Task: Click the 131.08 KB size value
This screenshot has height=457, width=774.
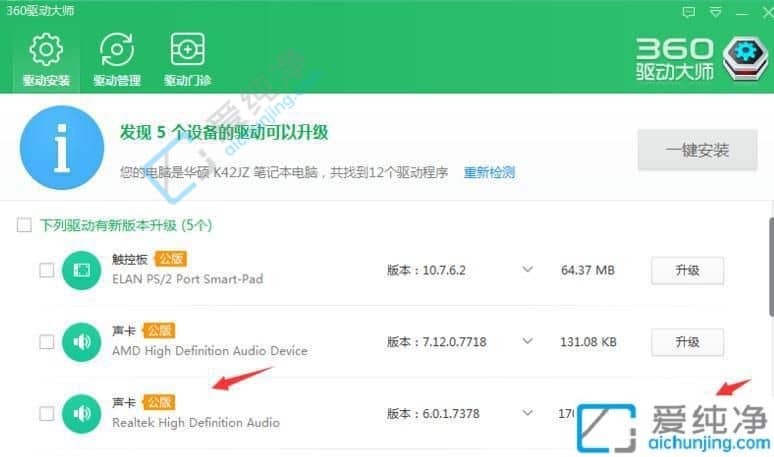Action: tap(588, 342)
